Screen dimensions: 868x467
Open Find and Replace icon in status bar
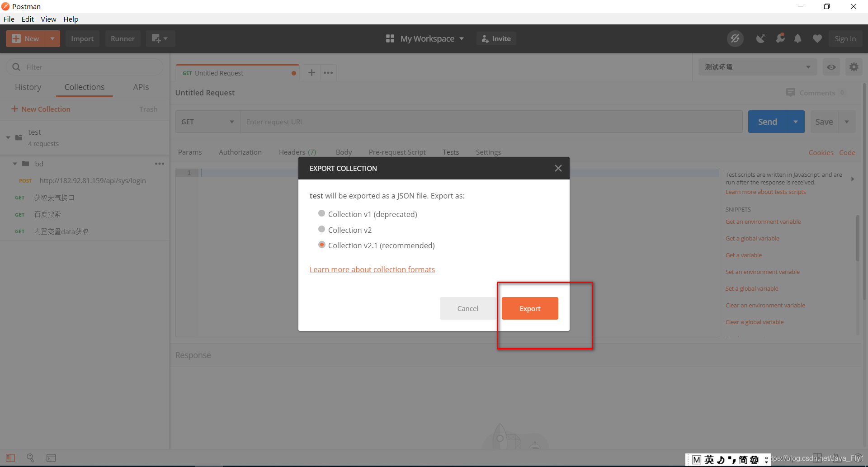(30, 458)
